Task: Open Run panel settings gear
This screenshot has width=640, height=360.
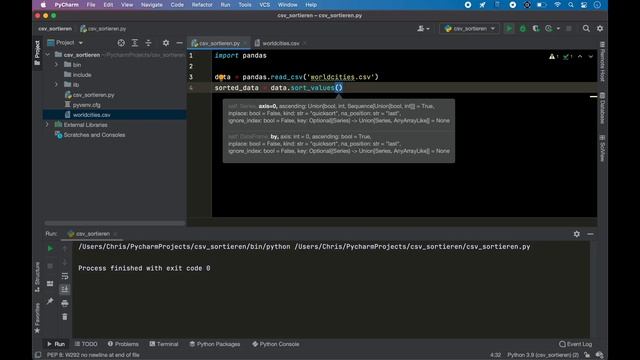Action: pyautogui.click(x=576, y=234)
